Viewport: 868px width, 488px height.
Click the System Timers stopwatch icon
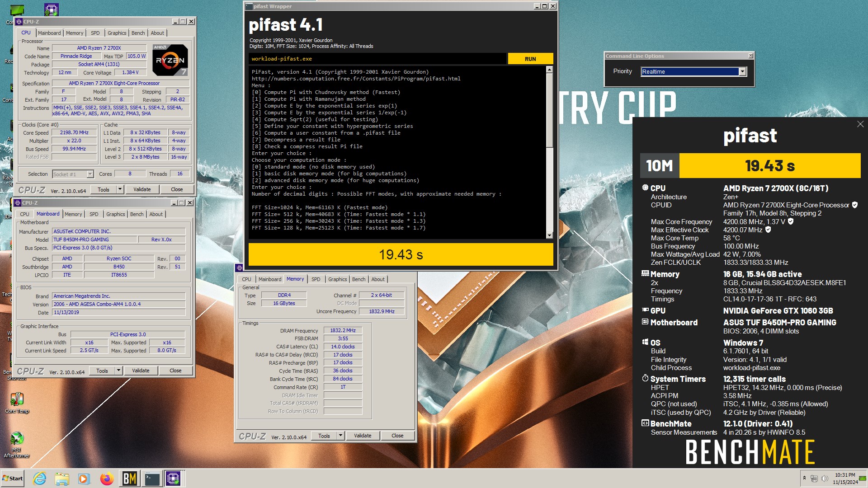(x=645, y=378)
